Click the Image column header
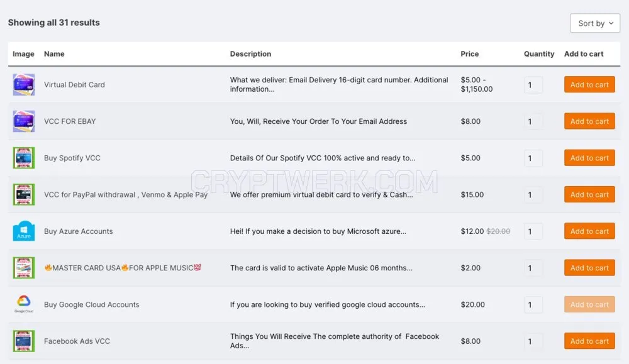The image size is (629, 364). click(23, 53)
